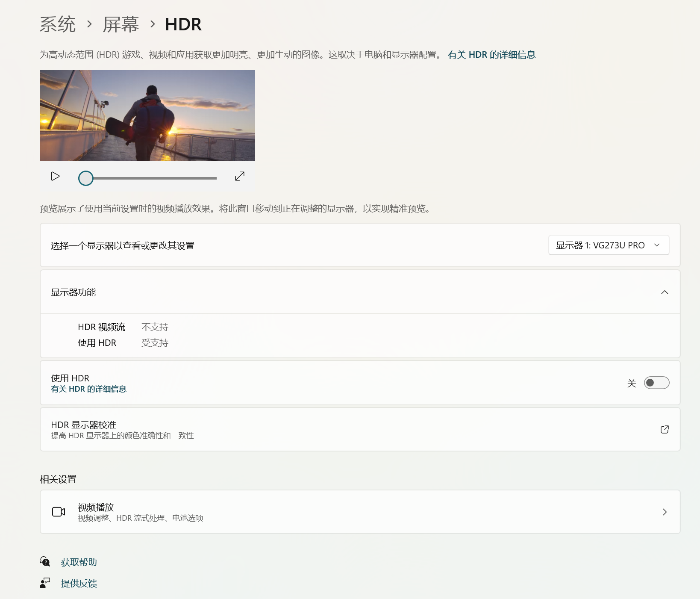Collapse the 显示器功能 section

coord(665,292)
